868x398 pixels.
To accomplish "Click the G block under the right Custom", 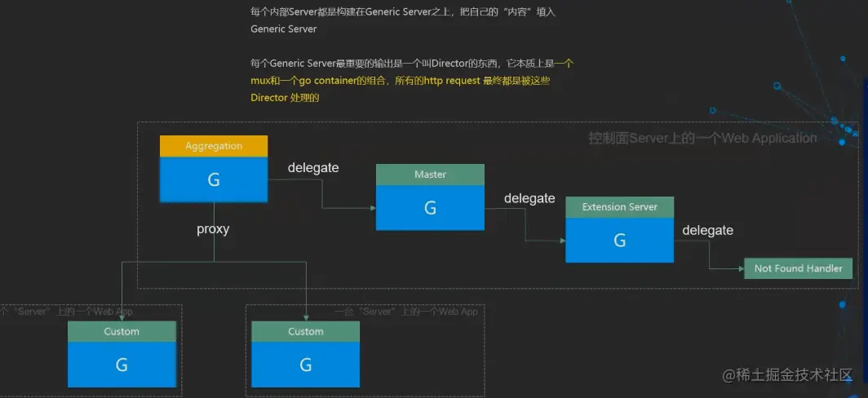I will (x=306, y=365).
